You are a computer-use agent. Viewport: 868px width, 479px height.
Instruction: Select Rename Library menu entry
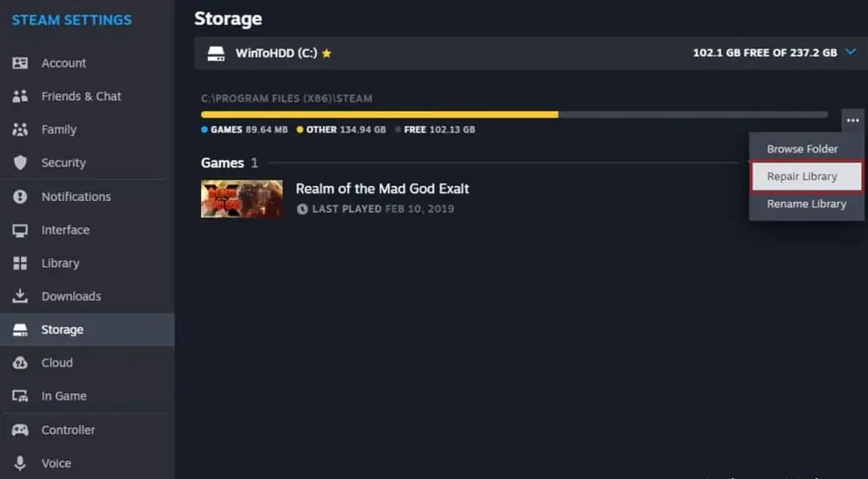(x=806, y=204)
